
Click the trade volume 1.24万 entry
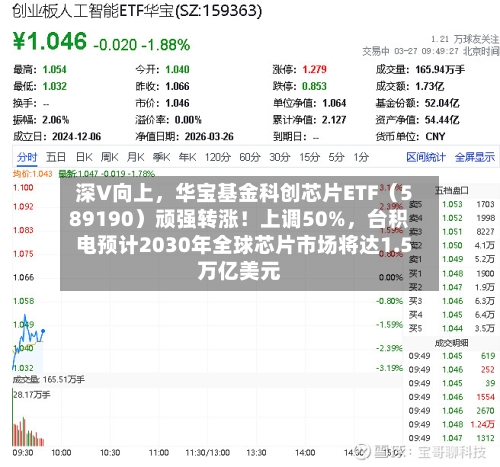click(x=483, y=424)
